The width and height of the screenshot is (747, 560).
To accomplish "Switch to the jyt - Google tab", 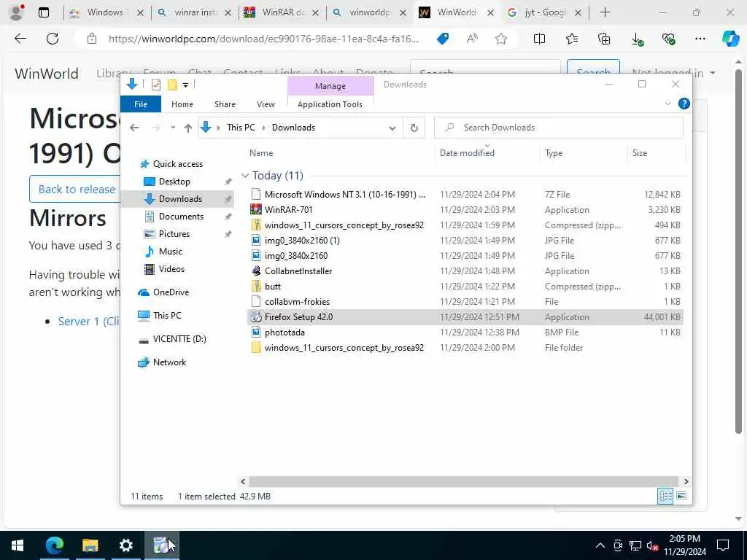I will point(544,12).
